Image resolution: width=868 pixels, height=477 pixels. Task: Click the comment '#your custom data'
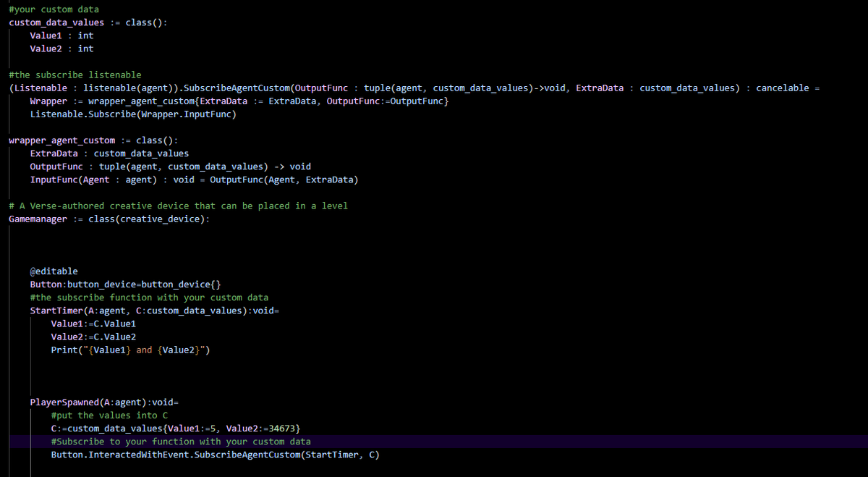[x=54, y=9]
